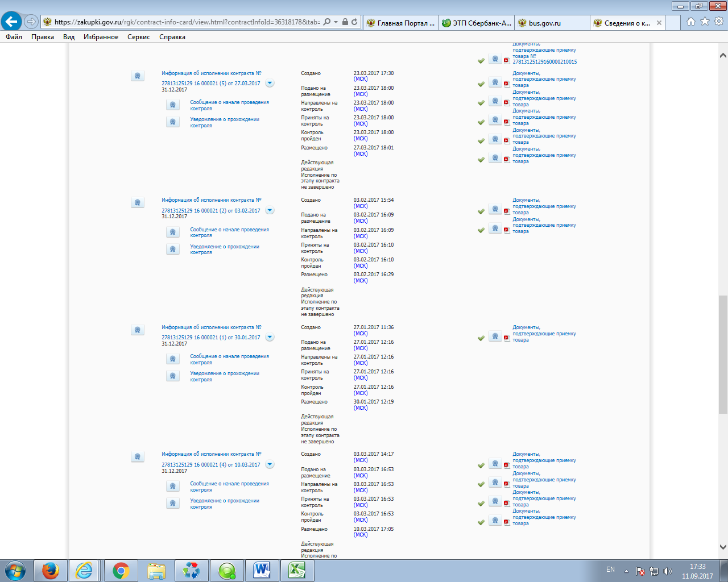Viewport: 728px width, 582px height.
Task: Expand the arrow next to record (2) от 03.02.2017
Action: tap(270, 210)
